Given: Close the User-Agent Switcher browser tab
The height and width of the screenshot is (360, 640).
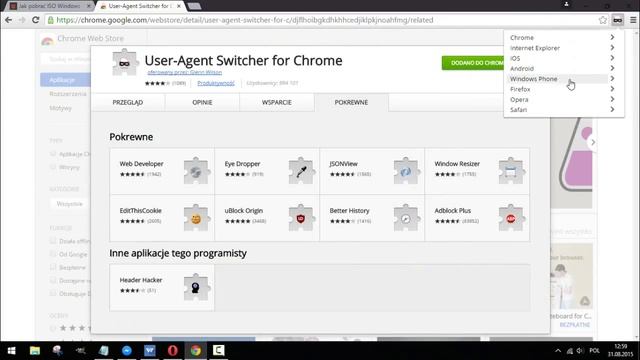Looking at the screenshot, I should pyautogui.click(x=179, y=6).
